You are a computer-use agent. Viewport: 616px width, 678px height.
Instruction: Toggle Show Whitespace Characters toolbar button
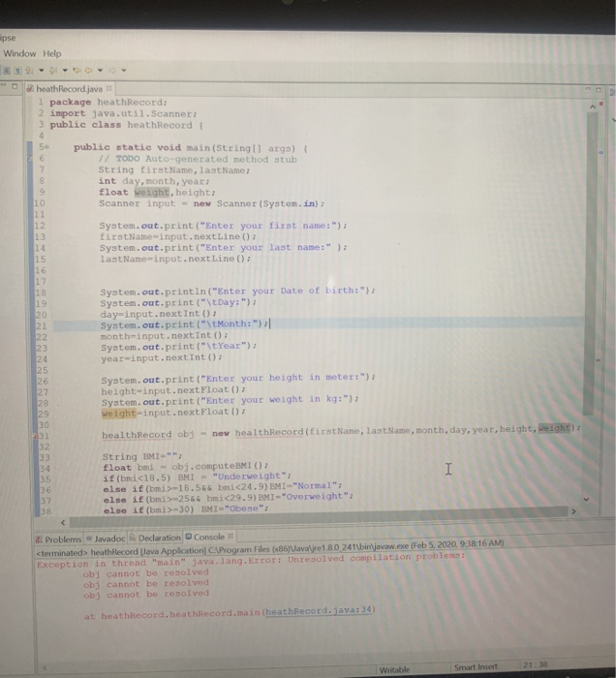[18, 71]
